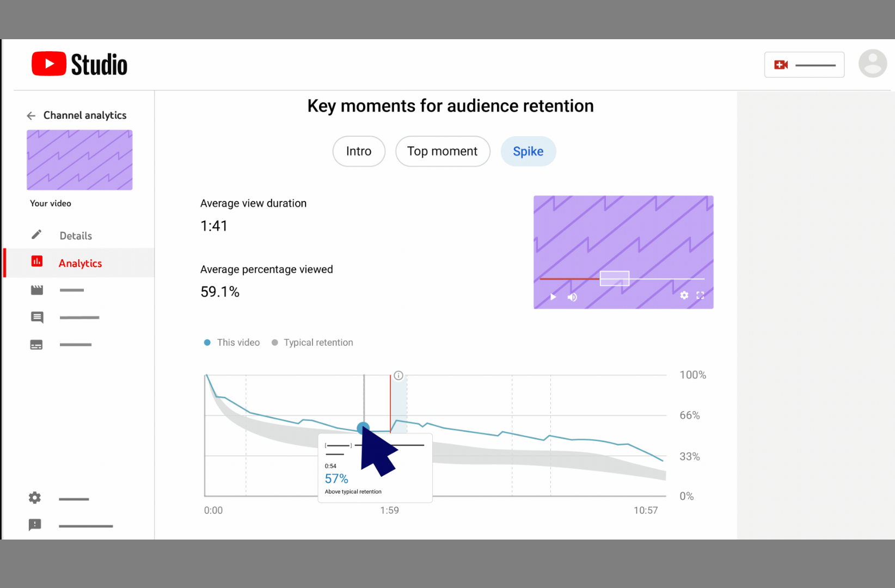The height and width of the screenshot is (588, 895).
Task: Open the account avatar menu
Action: (x=873, y=64)
